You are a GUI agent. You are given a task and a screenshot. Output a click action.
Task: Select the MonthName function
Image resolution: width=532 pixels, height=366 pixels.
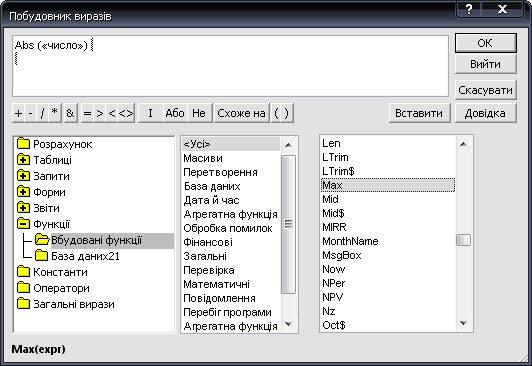(x=387, y=241)
